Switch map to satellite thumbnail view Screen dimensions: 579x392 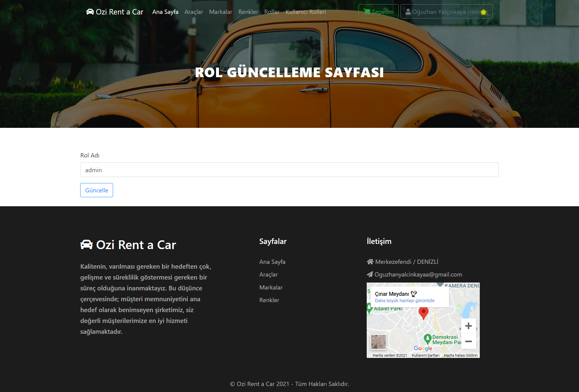(x=378, y=342)
